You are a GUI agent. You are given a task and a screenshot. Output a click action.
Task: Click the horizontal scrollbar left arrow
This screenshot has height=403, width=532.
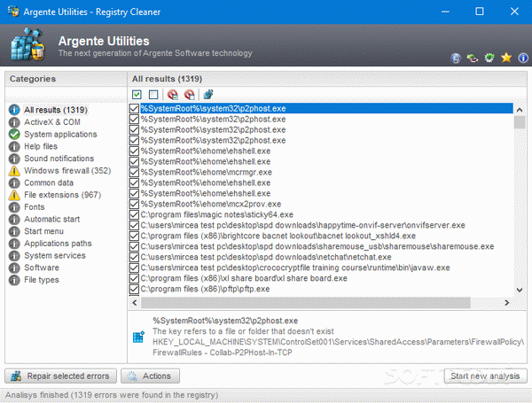[x=135, y=303]
